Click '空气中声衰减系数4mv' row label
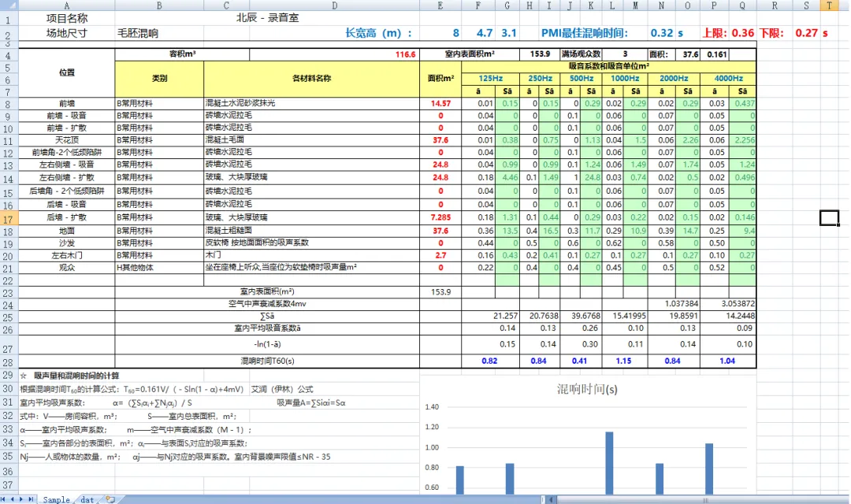The image size is (851, 504). coord(267,304)
